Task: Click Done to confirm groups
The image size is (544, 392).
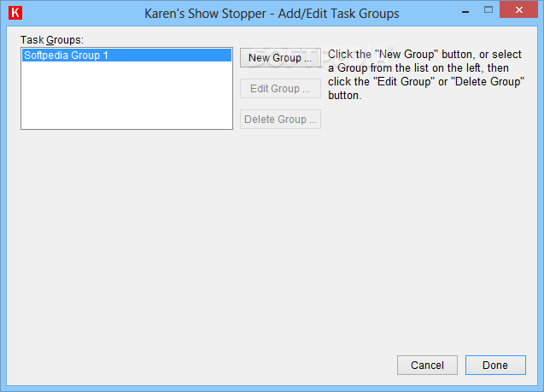Action: coord(495,365)
